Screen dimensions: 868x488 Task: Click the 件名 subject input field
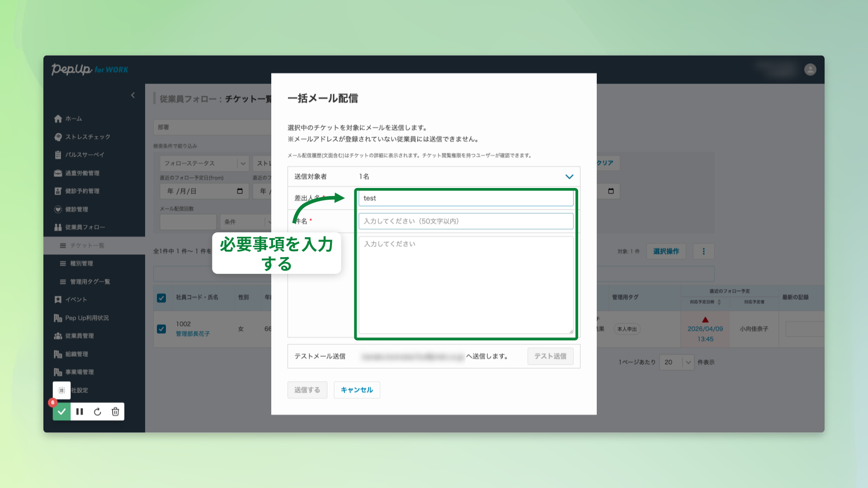[x=466, y=221]
